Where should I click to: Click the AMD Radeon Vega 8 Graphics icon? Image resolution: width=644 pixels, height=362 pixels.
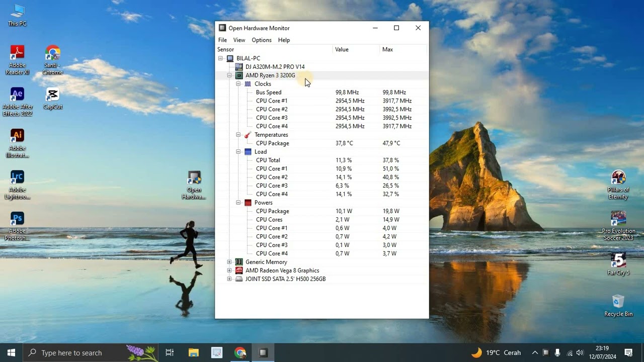[x=239, y=270]
